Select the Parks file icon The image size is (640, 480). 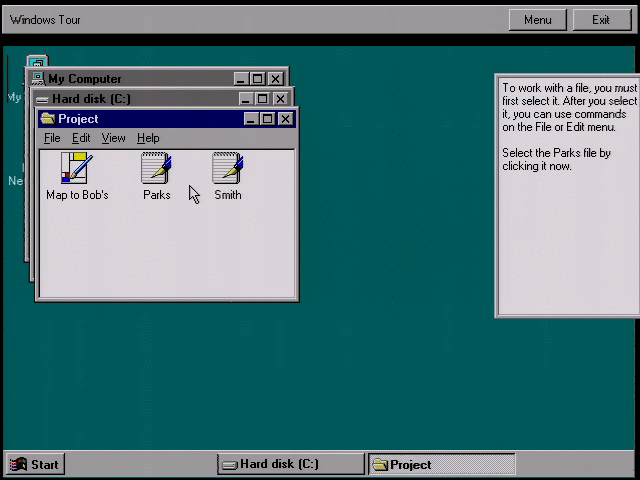point(156,168)
